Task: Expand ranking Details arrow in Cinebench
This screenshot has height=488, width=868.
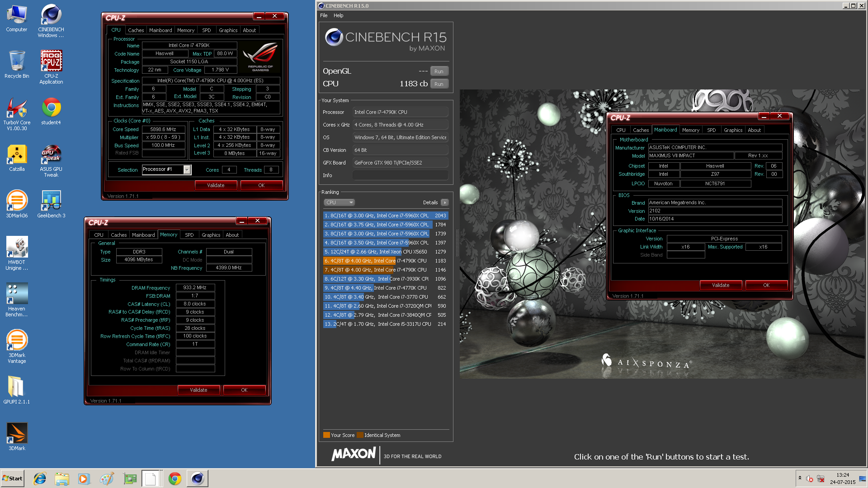Action: point(445,202)
